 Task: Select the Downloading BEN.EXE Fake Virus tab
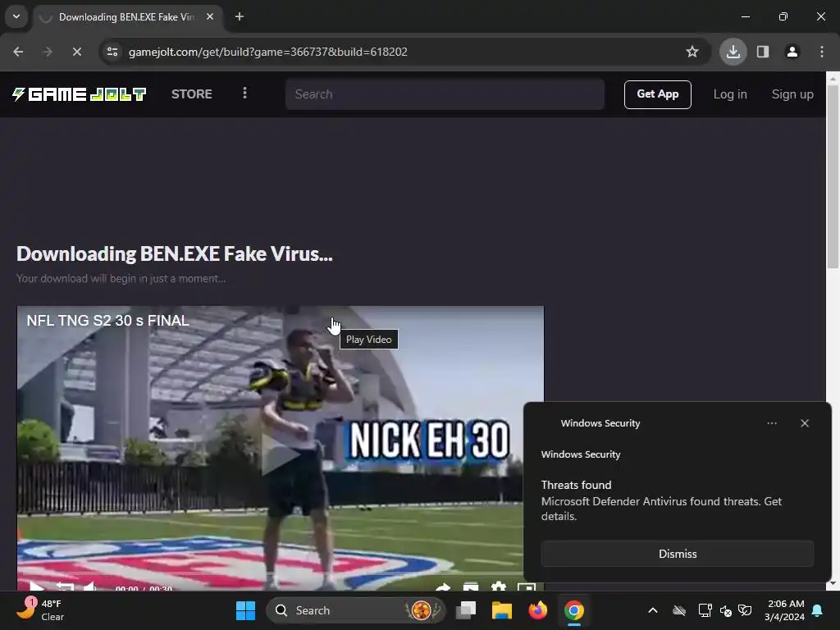click(x=127, y=17)
